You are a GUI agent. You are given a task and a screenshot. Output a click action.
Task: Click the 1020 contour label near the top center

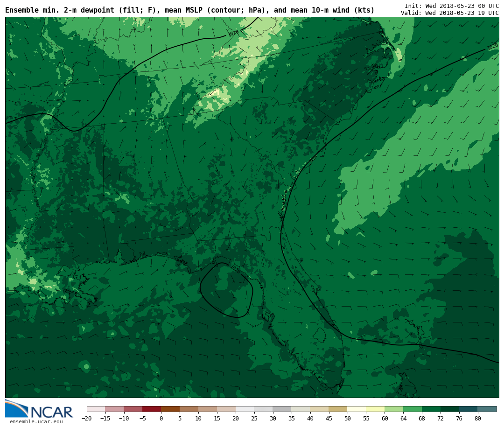click(x=233, y=33)
